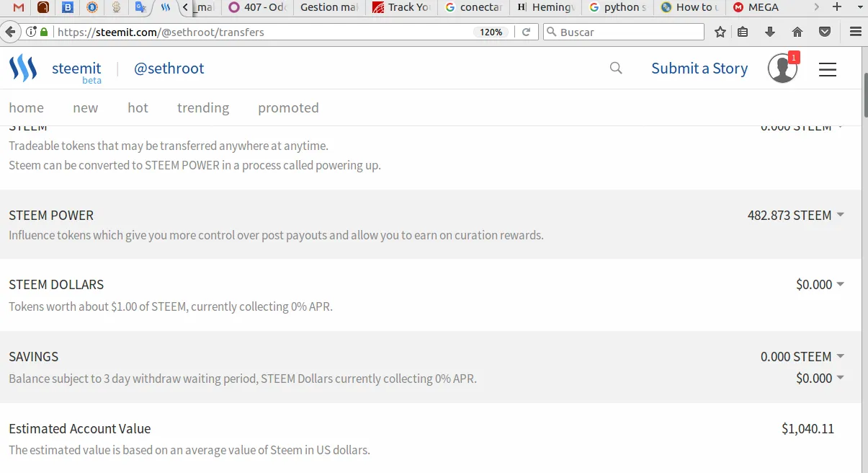Click the STEEM POWER heading
This screenshot has height=473, width=868.
pyautogui.click(x=51, y=215)
